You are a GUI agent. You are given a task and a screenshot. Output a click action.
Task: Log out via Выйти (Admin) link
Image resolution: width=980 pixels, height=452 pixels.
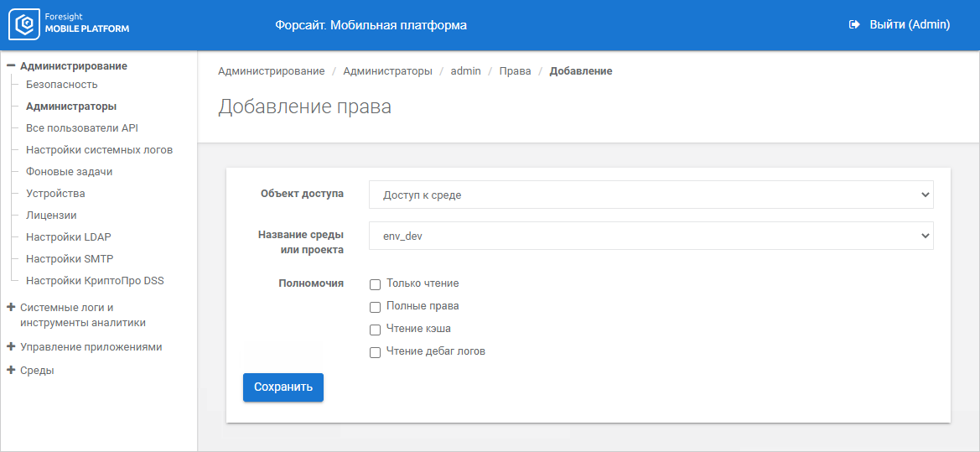pyautogui.click(x=909, y=25)
